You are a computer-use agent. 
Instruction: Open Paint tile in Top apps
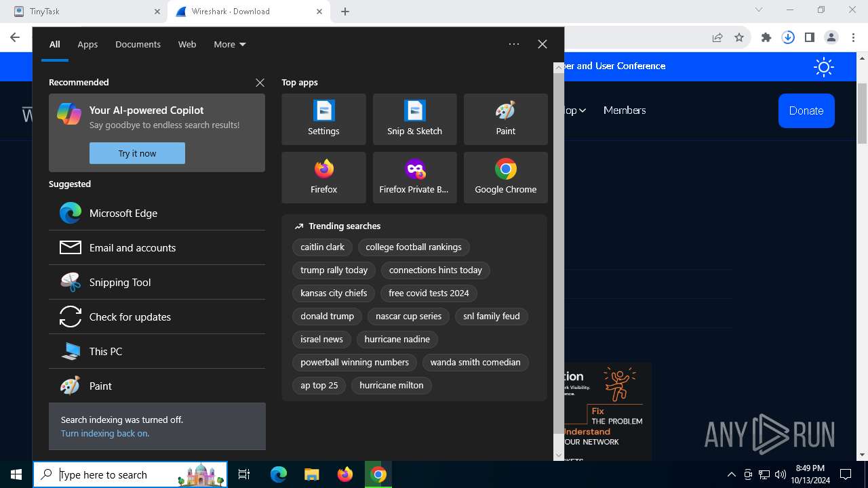[505, 119]
